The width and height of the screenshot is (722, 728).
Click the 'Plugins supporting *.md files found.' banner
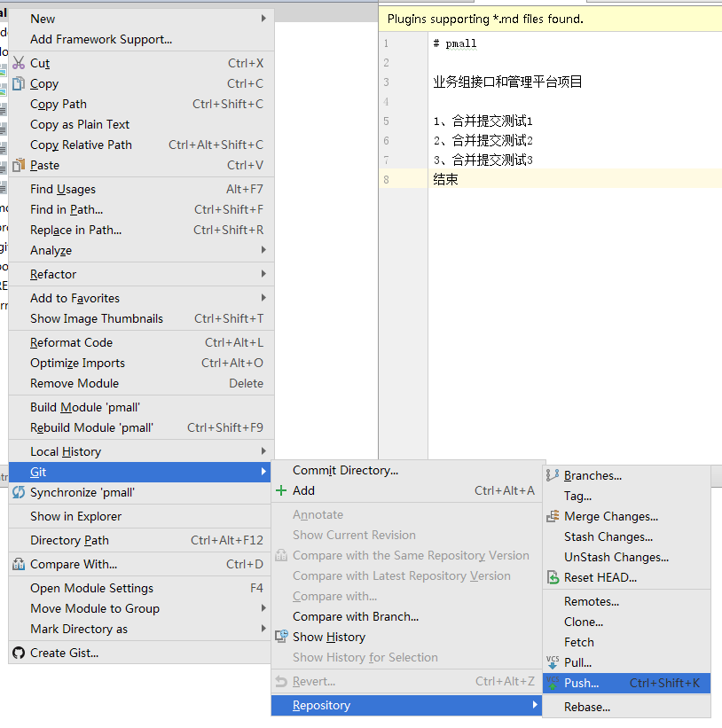550,19
